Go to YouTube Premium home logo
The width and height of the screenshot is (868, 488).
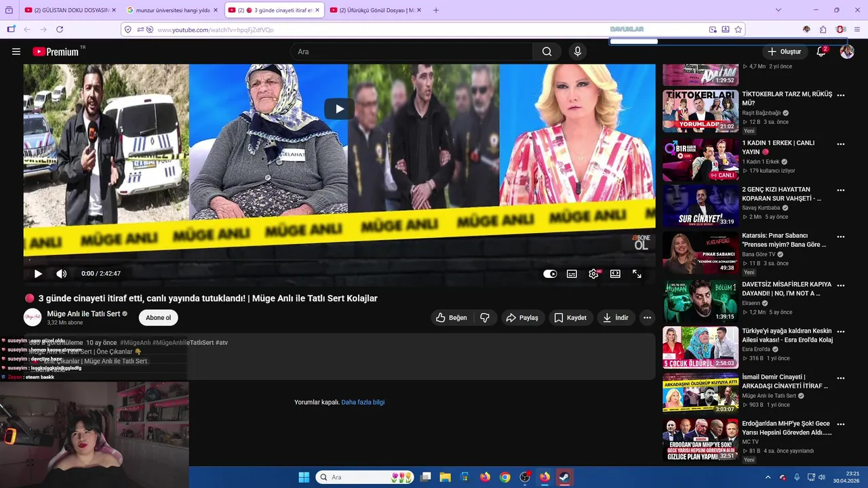(x=56, y=52)
